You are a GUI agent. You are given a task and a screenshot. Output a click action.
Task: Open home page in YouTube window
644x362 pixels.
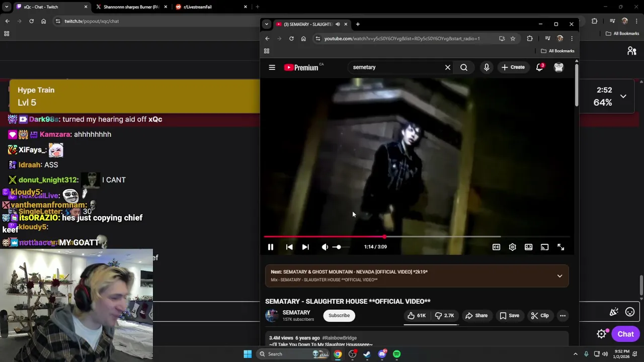click(x=303, y=39)
